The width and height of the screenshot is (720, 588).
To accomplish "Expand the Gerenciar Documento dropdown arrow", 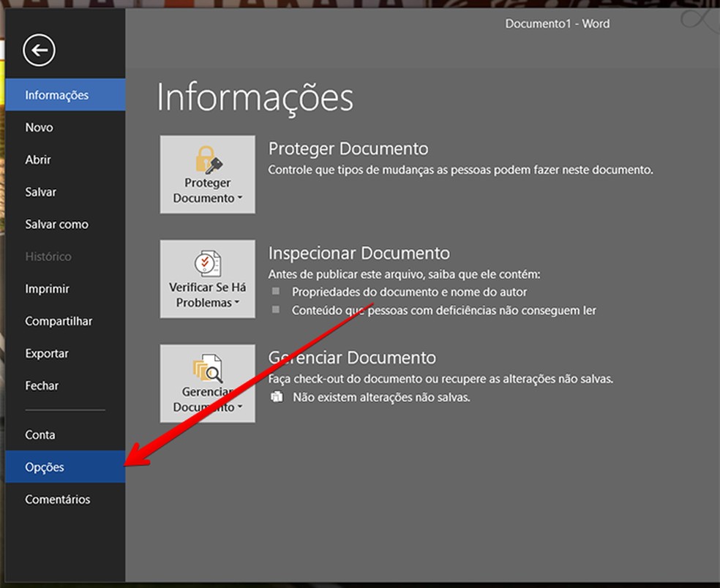I will (x=239, y=408).
